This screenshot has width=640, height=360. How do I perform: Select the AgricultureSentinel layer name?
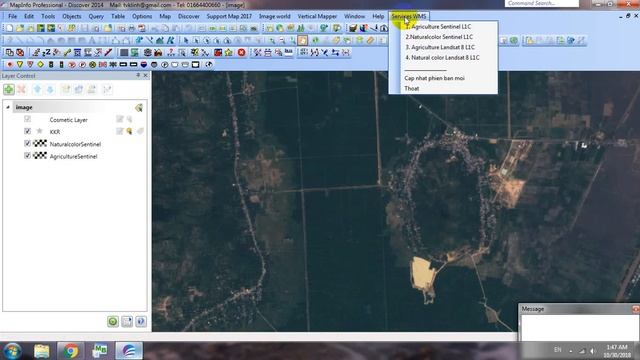click(73, 156)
